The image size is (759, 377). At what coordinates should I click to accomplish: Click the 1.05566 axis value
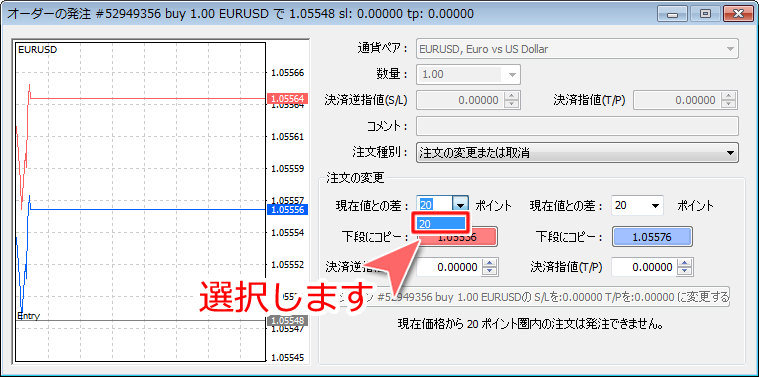pyautogui.click(x=288, y=73)
